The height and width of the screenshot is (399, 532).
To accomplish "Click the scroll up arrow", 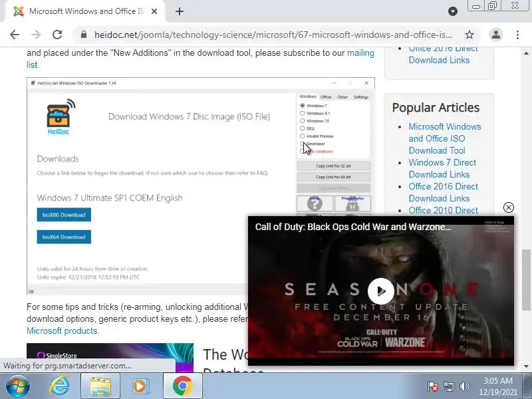I will pyautogui.click(x=526, y=53).
